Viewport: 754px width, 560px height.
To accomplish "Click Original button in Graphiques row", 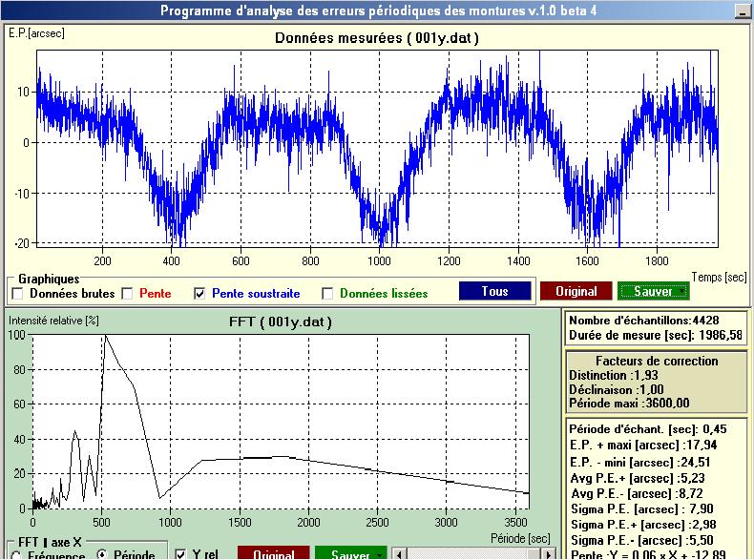I will coord(576,291).
